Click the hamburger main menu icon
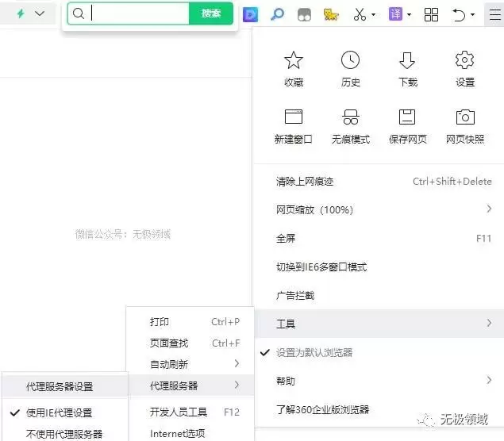504x441 pixels. click(494, 14)
